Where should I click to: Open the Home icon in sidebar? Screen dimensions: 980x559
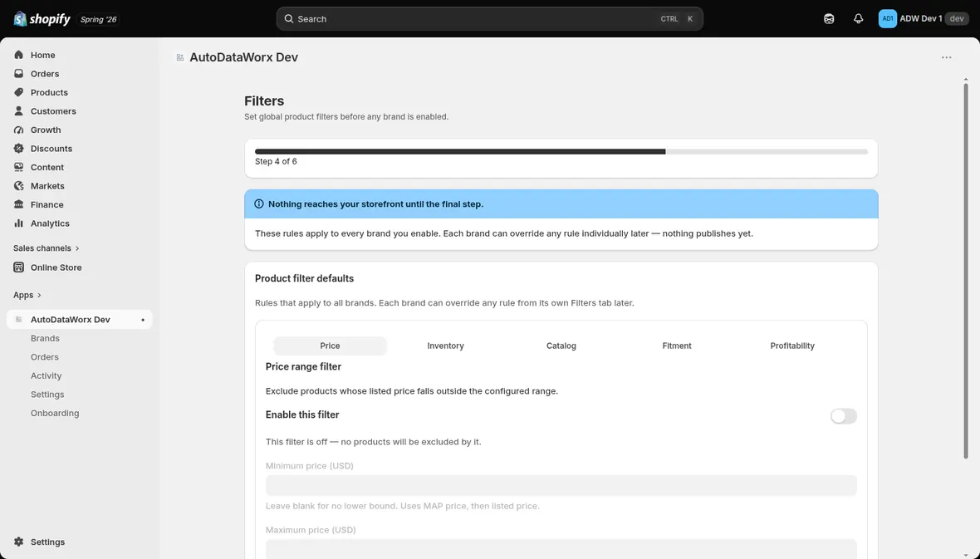[x=19, y=55]
